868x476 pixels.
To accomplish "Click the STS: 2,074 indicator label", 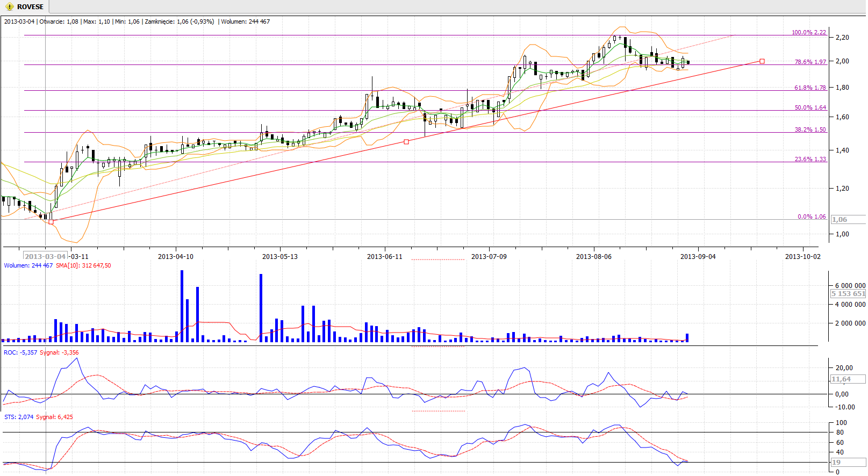I will [19, 417].
